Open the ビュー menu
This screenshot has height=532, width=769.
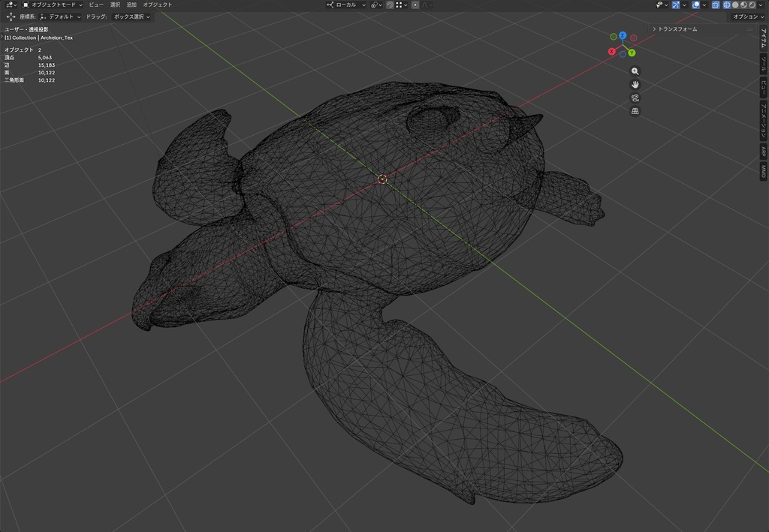point(96,5)
